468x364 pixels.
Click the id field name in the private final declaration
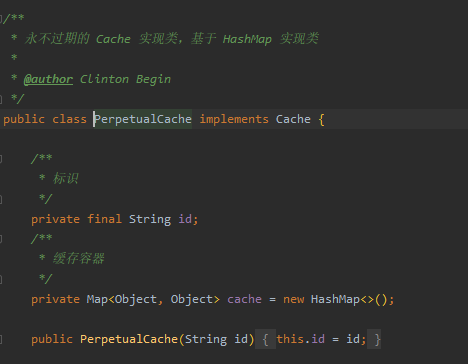(x=185, y=219)
